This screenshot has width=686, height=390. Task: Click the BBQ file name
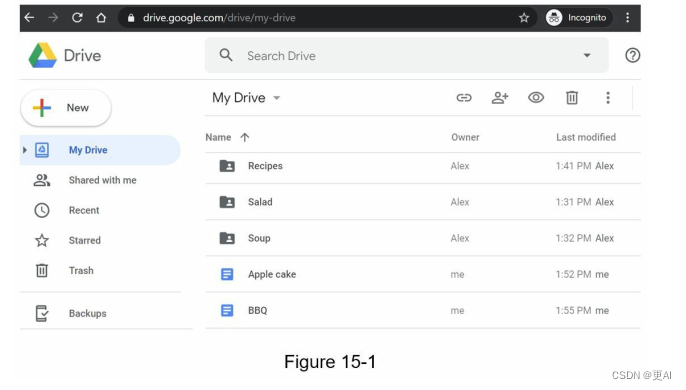click(x=257, y=310)
